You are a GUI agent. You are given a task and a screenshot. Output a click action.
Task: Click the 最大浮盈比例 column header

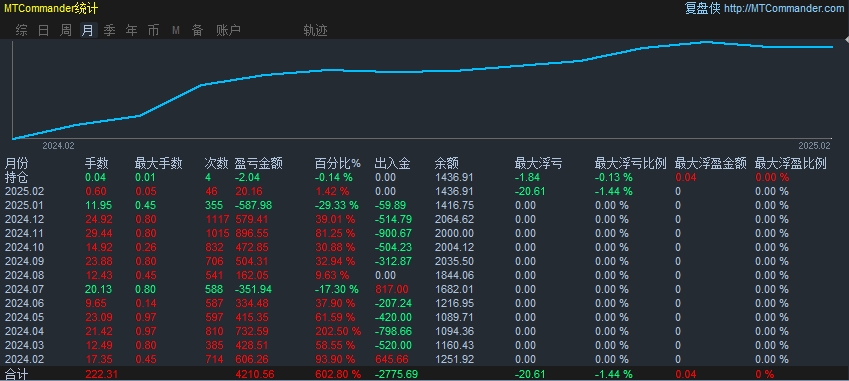pos(791,163)
